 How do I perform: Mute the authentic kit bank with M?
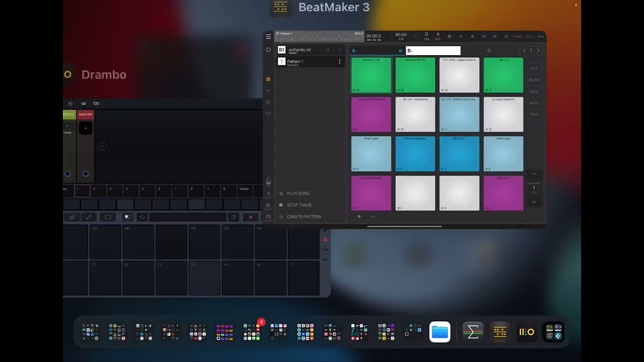pyautogui.click(x=328, y=50)
